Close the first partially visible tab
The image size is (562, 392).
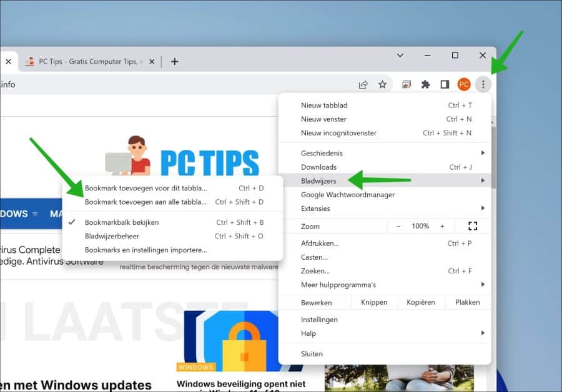click(8, 62)
